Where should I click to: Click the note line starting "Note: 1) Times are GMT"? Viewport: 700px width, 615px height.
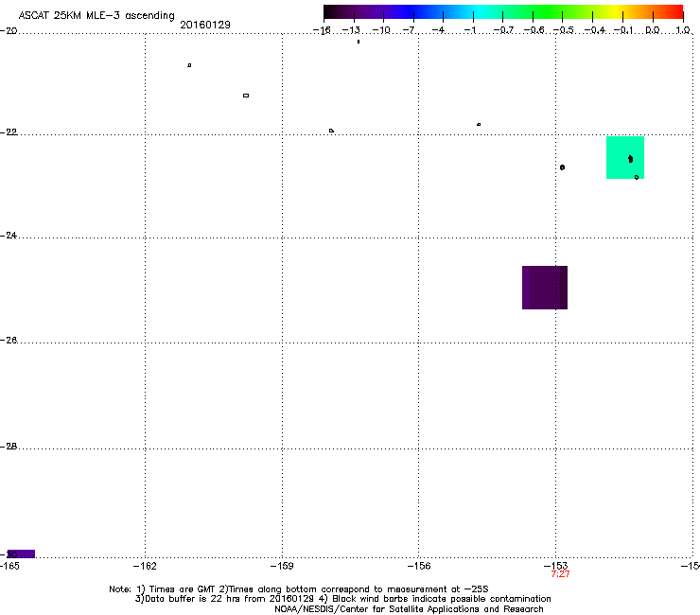click(x=299, y=589)
